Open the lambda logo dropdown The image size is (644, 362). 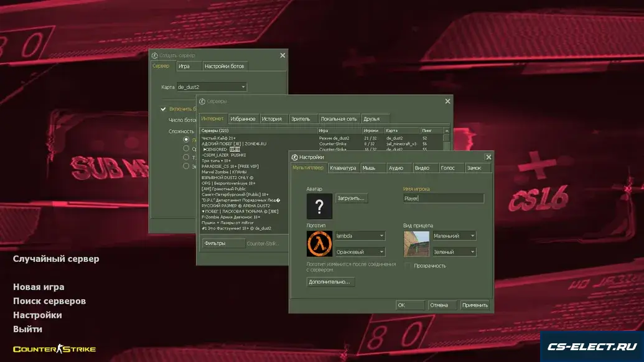360,236
